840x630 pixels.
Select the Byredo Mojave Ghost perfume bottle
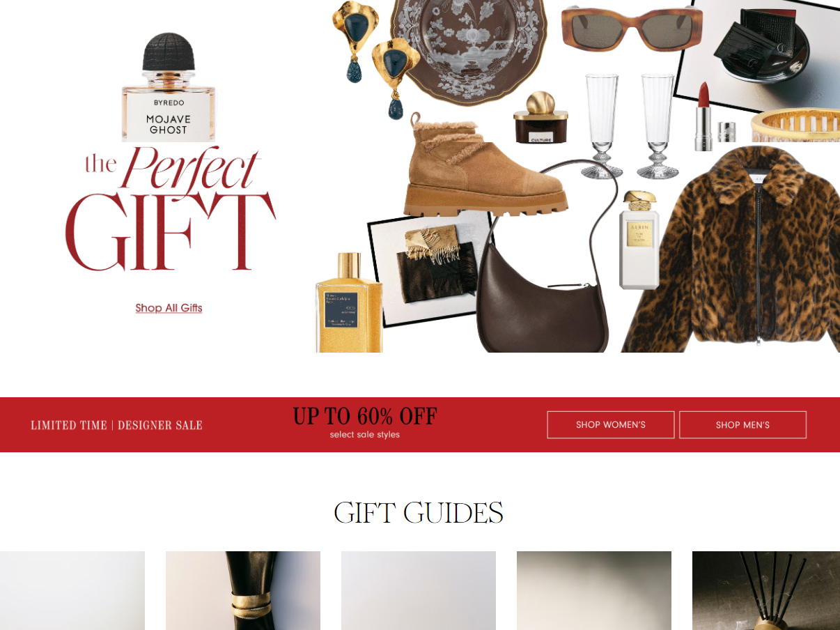(x=169, y=87)
